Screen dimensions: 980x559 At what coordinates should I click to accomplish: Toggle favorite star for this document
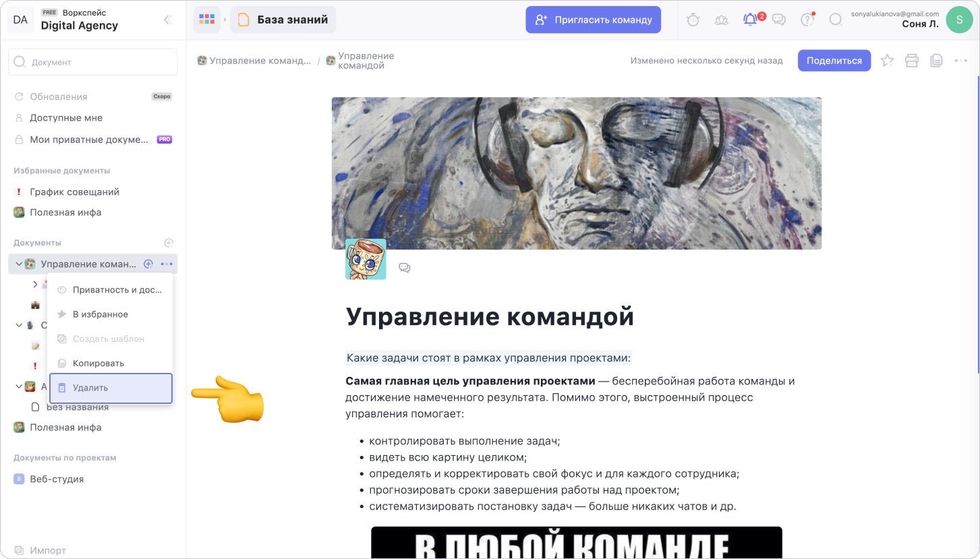pos(887,61)
